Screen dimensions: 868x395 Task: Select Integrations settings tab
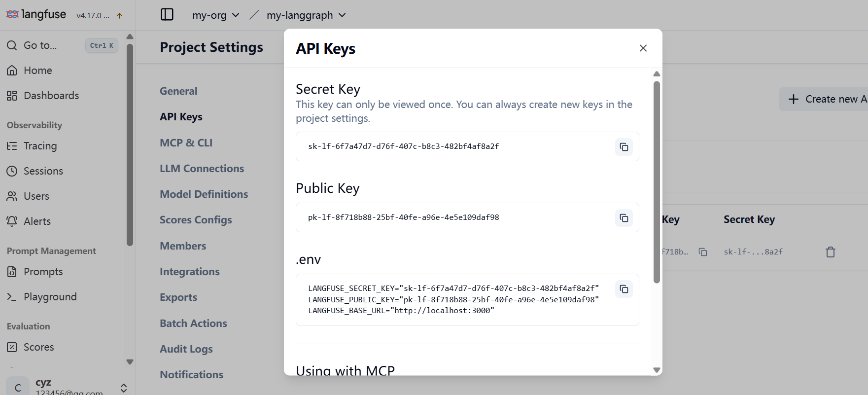pos(190,272)
